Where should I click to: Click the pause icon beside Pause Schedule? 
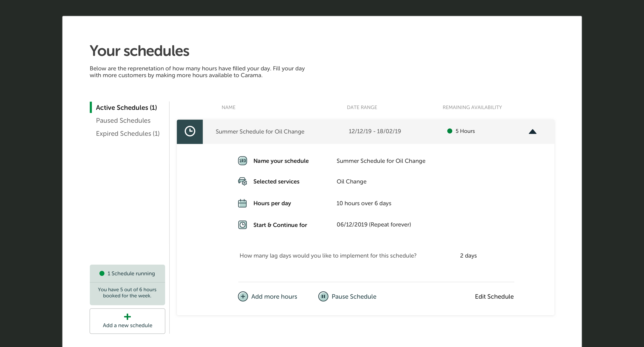click(x=323, y=296)
